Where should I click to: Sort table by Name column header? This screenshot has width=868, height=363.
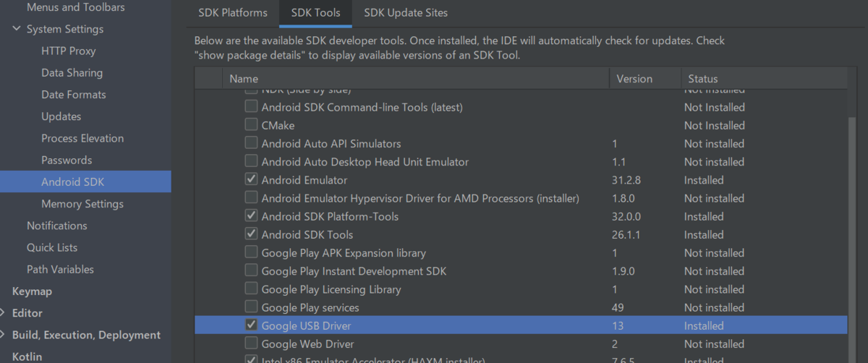coord(416,79)
